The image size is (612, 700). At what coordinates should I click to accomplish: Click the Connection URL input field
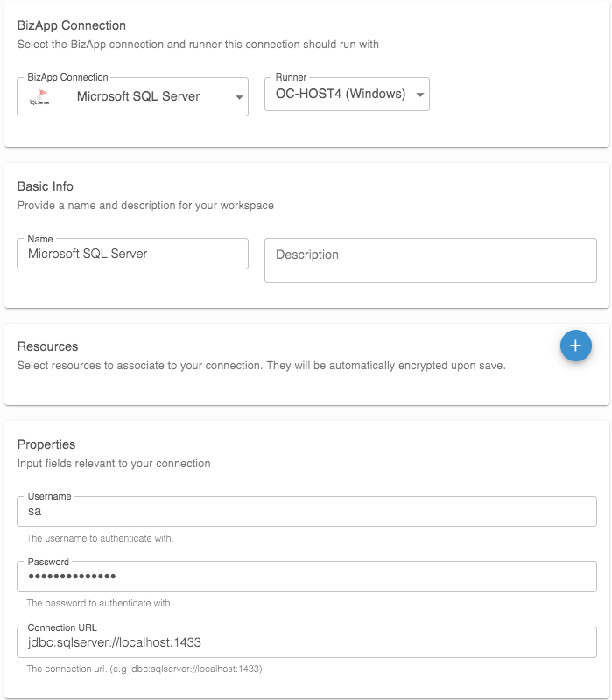click(x=306, y=642)
